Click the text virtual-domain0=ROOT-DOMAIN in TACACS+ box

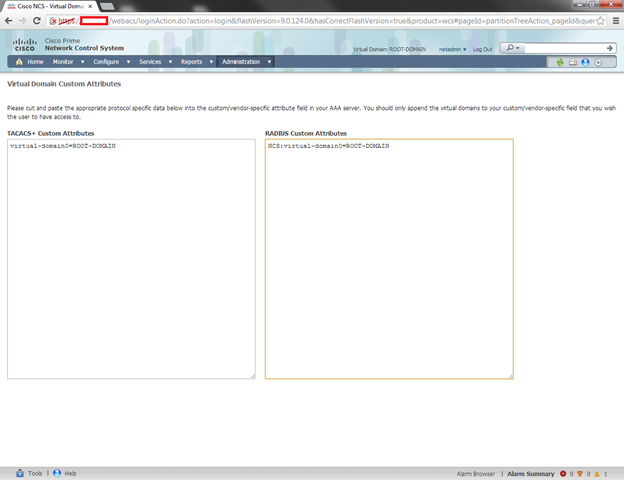[63, 146]
